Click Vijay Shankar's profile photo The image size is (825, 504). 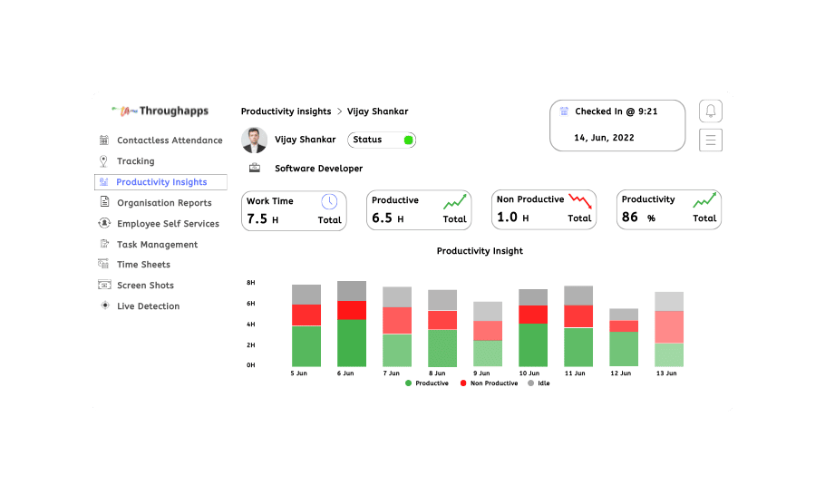254,140
